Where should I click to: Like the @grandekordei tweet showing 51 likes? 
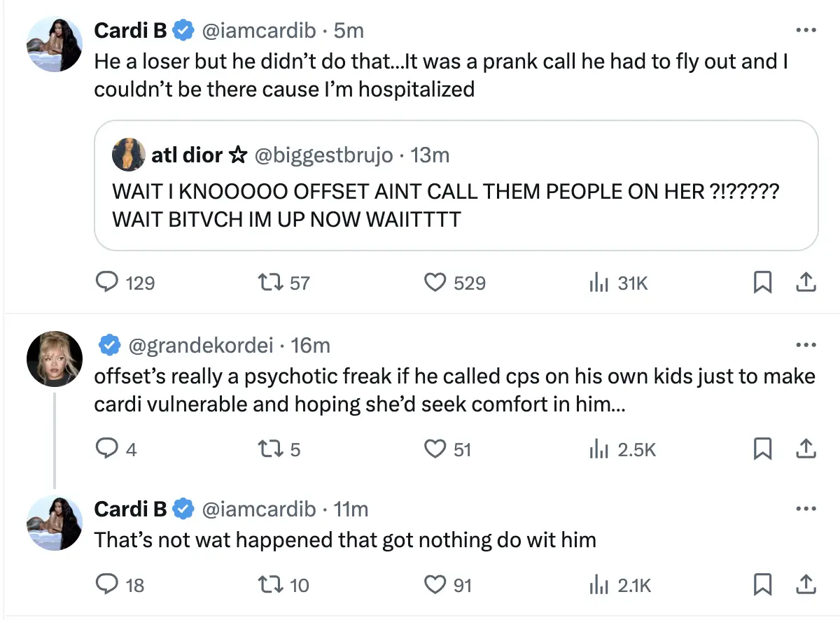(x=435, y=449)
